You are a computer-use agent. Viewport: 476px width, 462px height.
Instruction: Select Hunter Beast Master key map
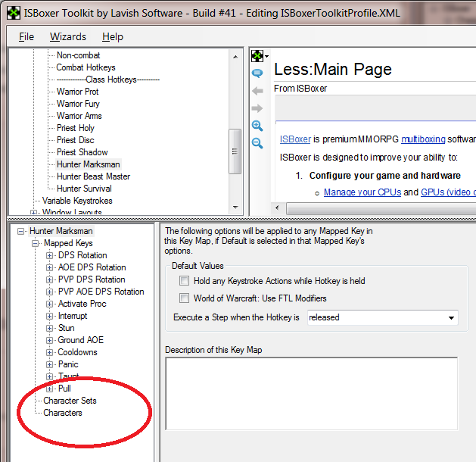pos(94,176)
